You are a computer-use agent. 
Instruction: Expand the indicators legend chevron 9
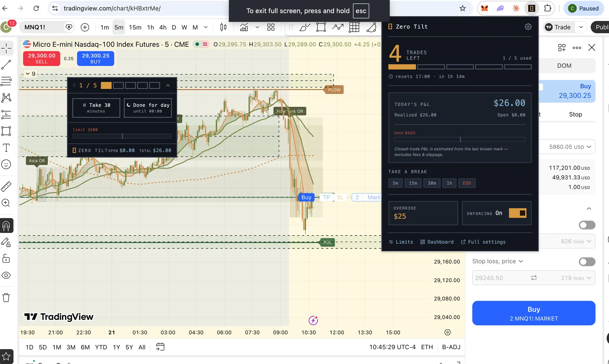30,74
